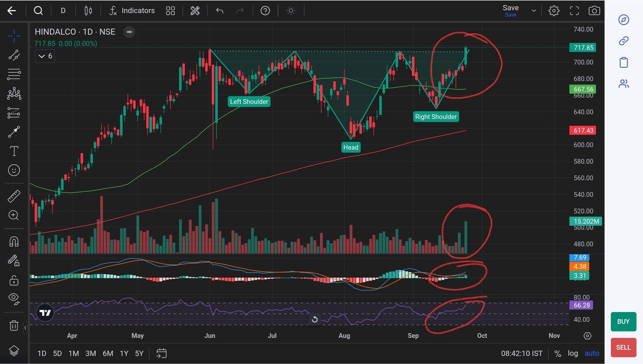Viewport: 643px width, 364px height.
Task: Click the BUY button
Action: point(623,322)
